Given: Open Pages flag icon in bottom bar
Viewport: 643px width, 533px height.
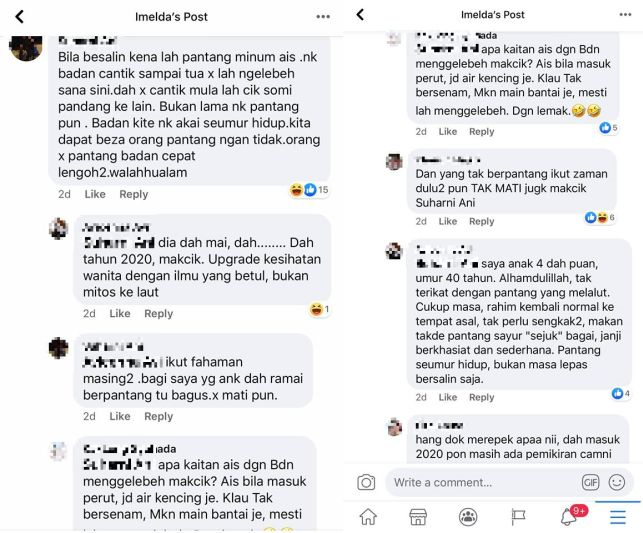Looking at the screenshot, I should [x=518, y=517].
